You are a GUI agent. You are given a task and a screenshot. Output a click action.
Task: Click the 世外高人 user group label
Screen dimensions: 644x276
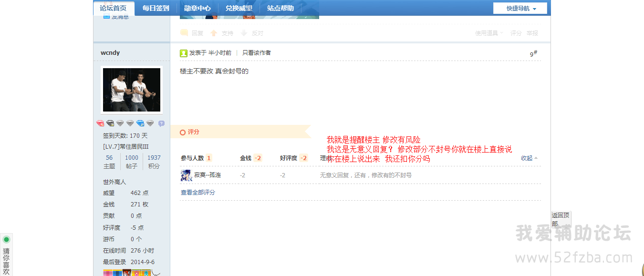click(x=114, y=182)
